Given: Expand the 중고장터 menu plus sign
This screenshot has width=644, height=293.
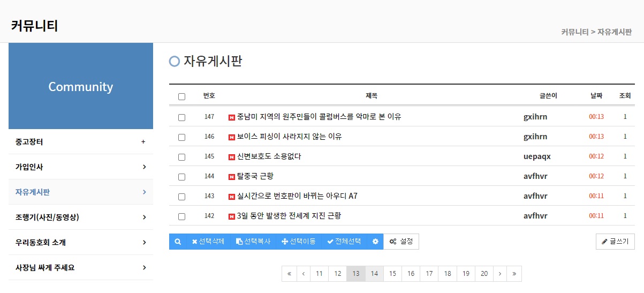Looking at the screenshot, I should 143,142.
